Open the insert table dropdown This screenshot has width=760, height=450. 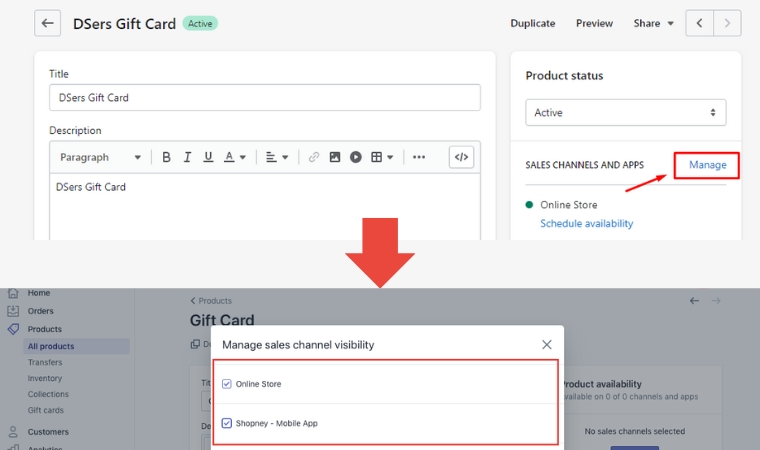pos(382,157)
